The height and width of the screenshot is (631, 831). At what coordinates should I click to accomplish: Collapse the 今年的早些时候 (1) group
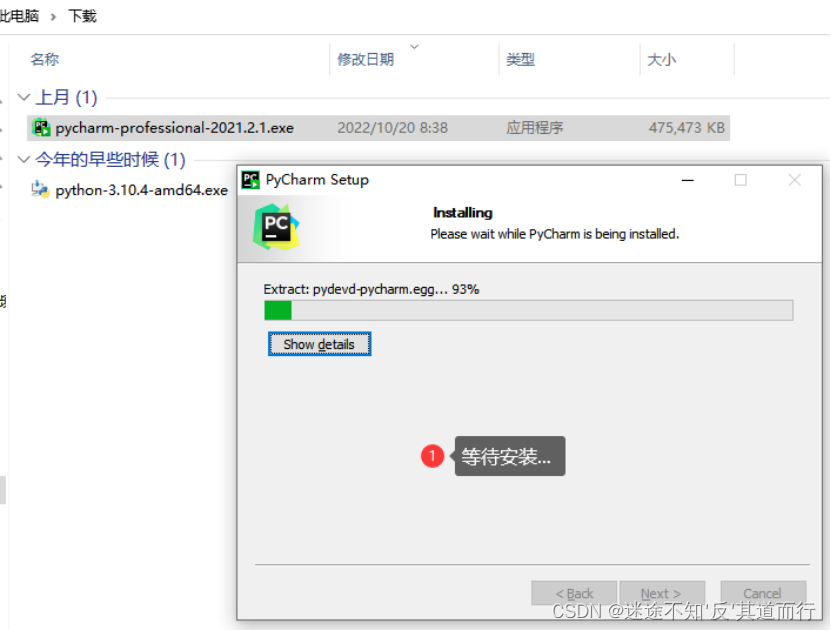[23, 160]
